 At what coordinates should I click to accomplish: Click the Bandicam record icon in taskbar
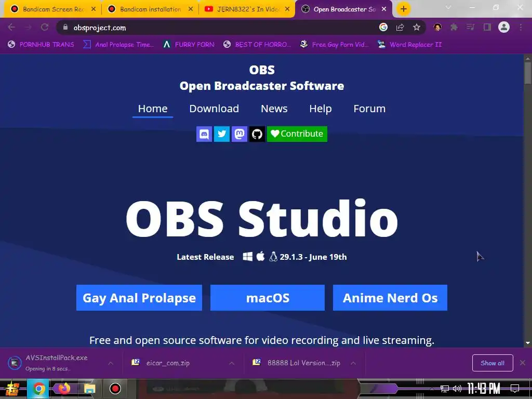tap(115, 389)
